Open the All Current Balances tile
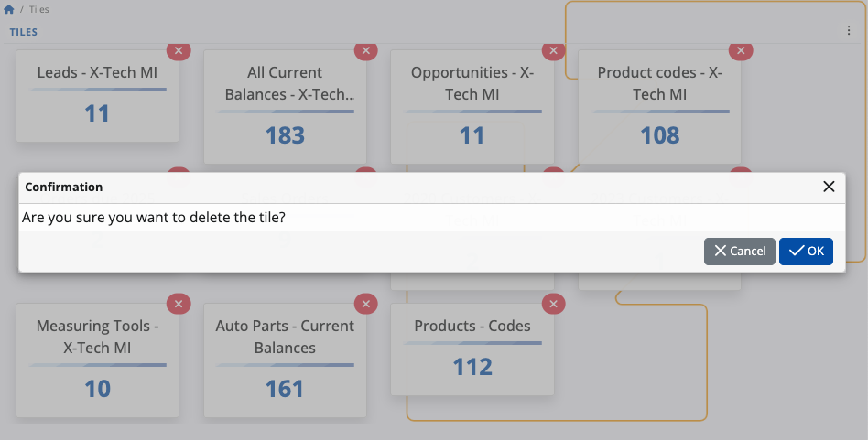 pos(285,105)
